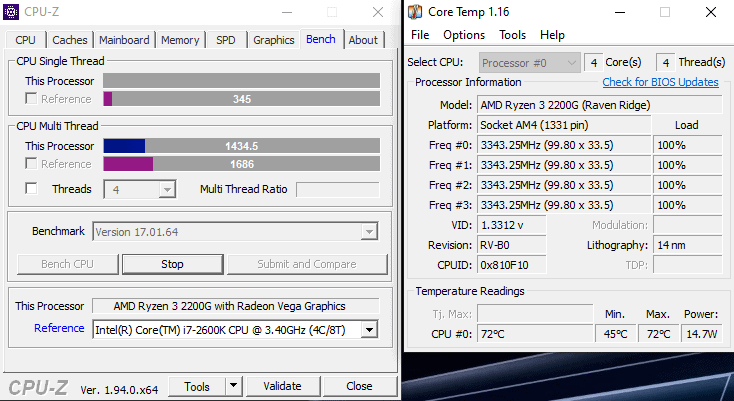Viewport: 734px width, 401px height.
Task: Click the Tools button in CPU-Z
Action: click(x=197, y=386)
